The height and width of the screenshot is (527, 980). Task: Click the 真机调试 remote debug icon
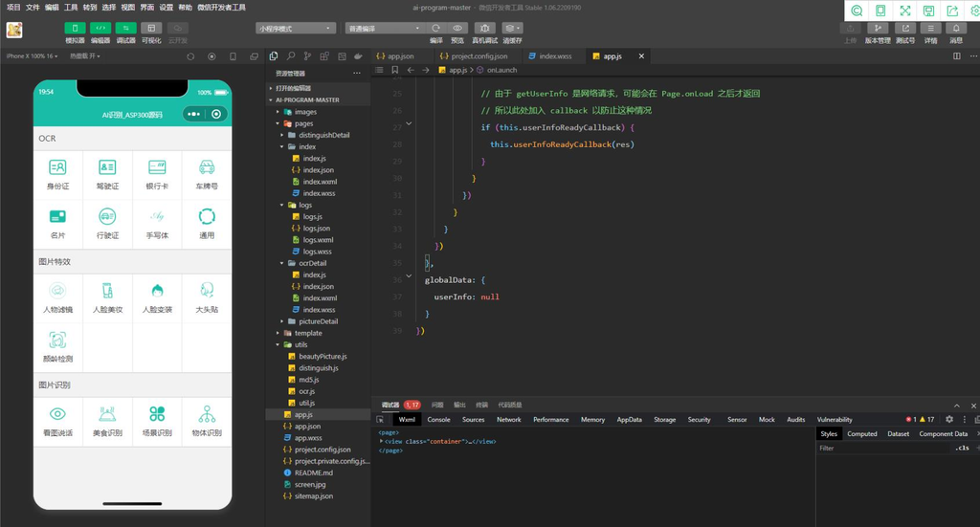[x=484, y=28]
